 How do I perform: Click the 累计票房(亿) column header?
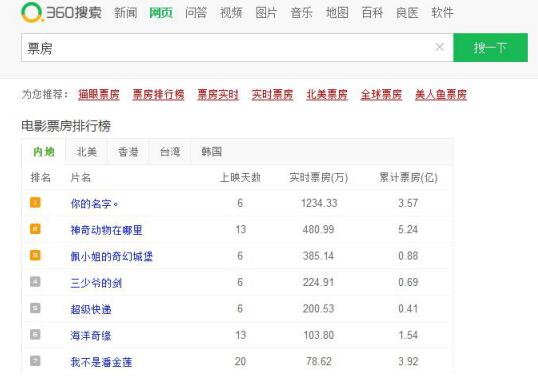408,177
